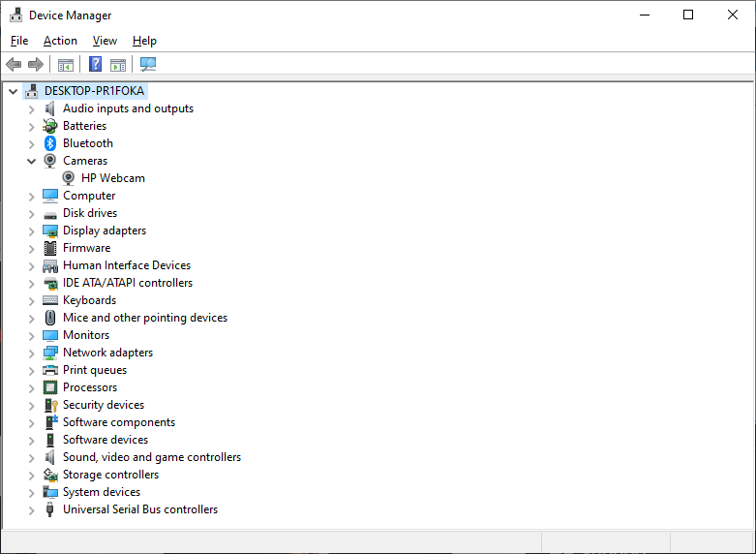This screenshot has height=554, width=756.
Task: Click the Universal Serial Bus plug icon
Action: tap(49, 509)
